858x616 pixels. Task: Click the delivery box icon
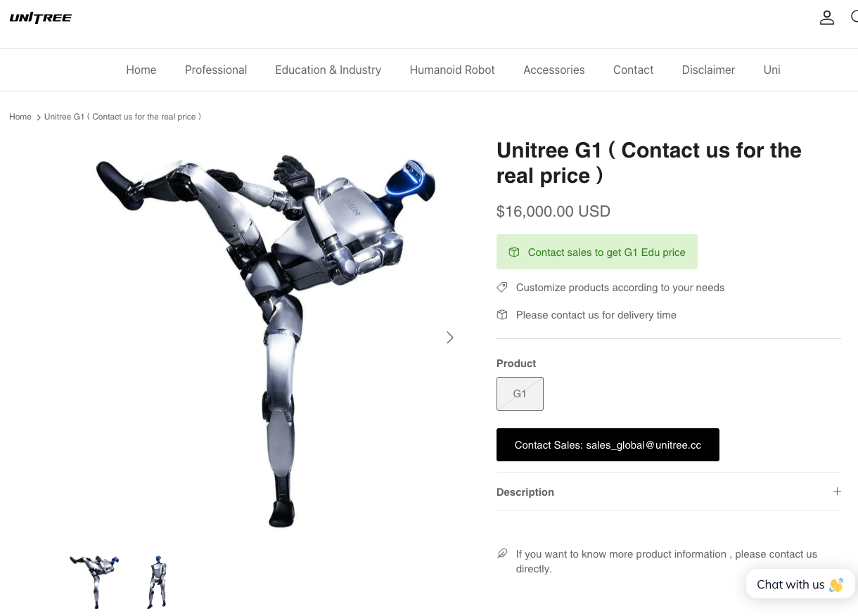click(502, 314)
